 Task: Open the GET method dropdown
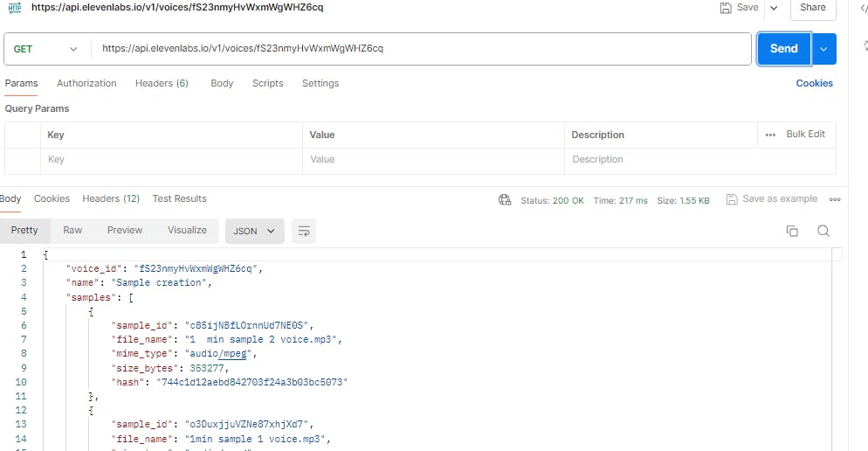pos(46,49)
